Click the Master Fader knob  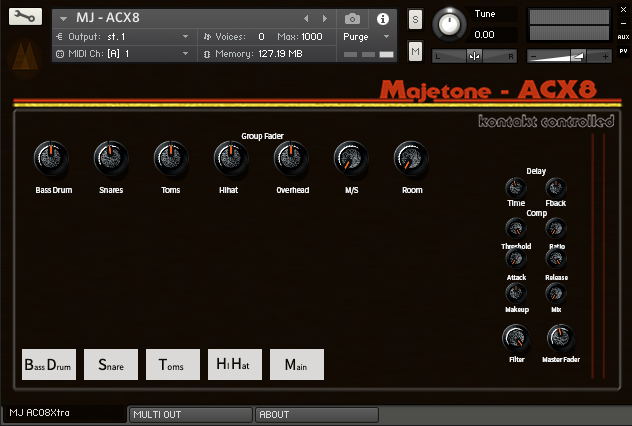[561, 338]
